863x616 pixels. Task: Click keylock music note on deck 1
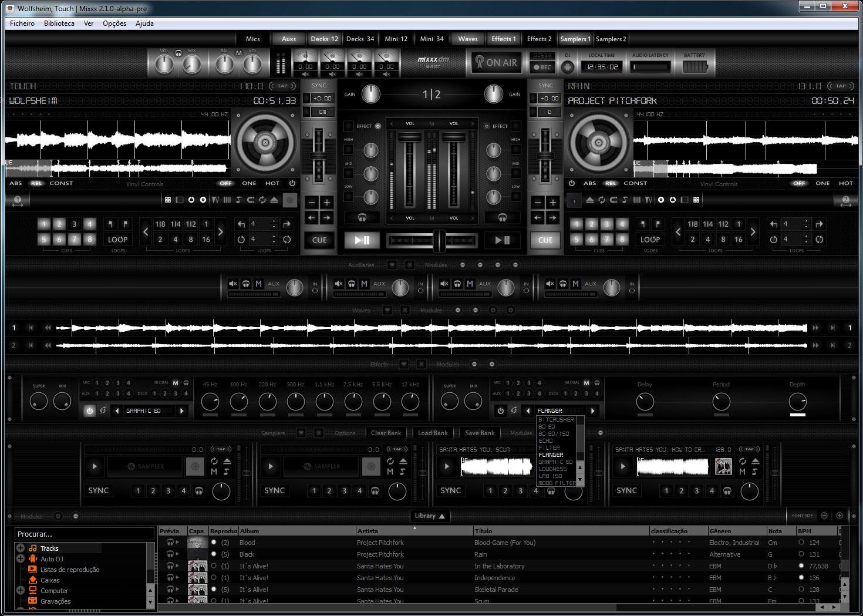[x=238, y=200]
